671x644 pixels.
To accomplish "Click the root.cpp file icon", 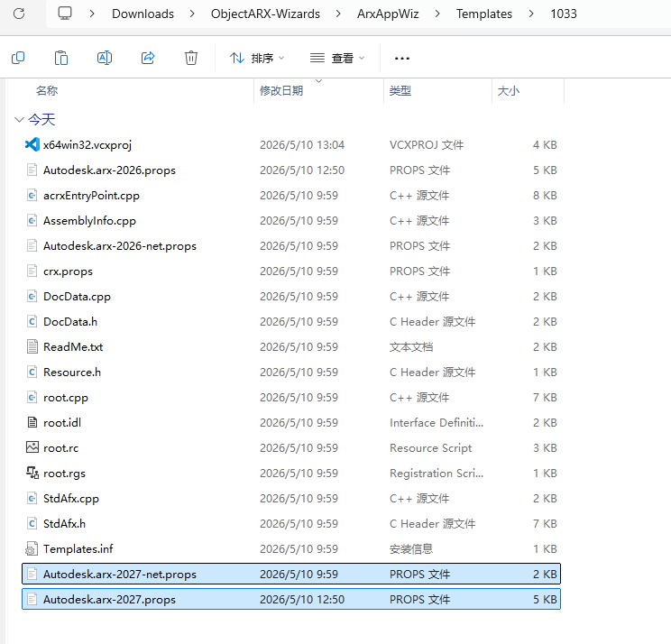I will tap(32, 397).
